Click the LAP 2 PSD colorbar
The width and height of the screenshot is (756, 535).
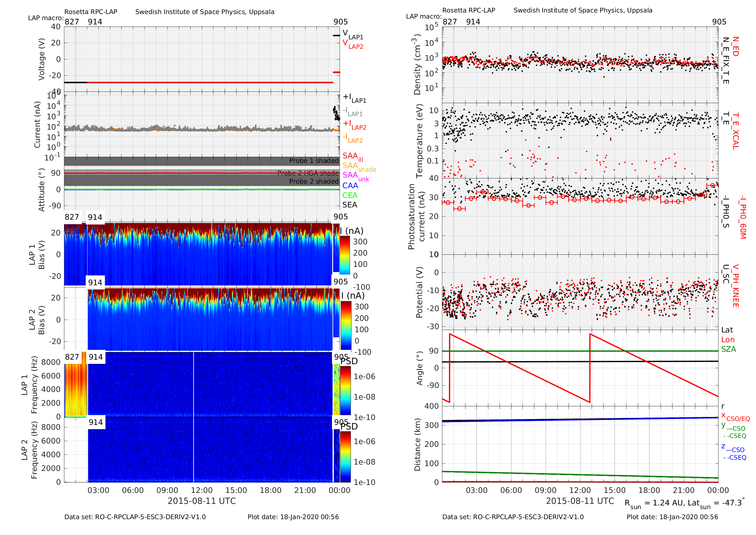[x=345, y=457]
